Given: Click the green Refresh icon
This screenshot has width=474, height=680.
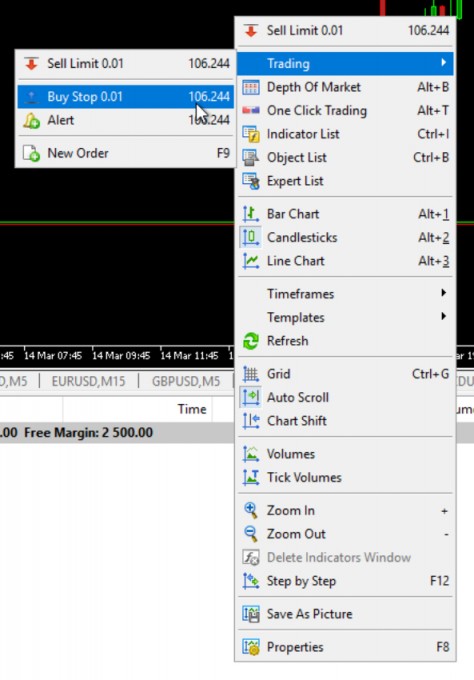Looking at the screenshot, I should [x=251, y=341].
